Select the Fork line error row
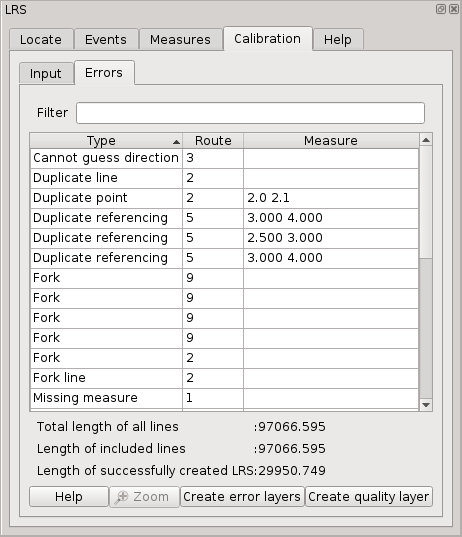 [224, 378]
